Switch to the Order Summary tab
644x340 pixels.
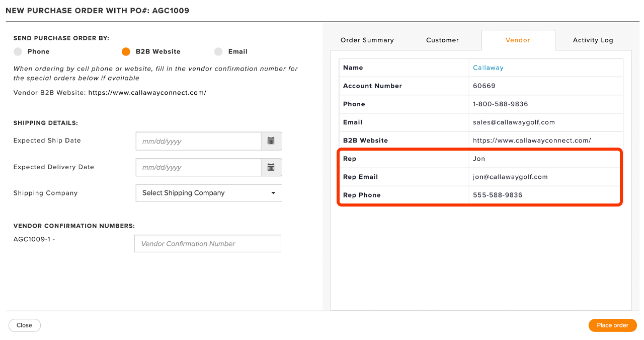click(367, 40)
